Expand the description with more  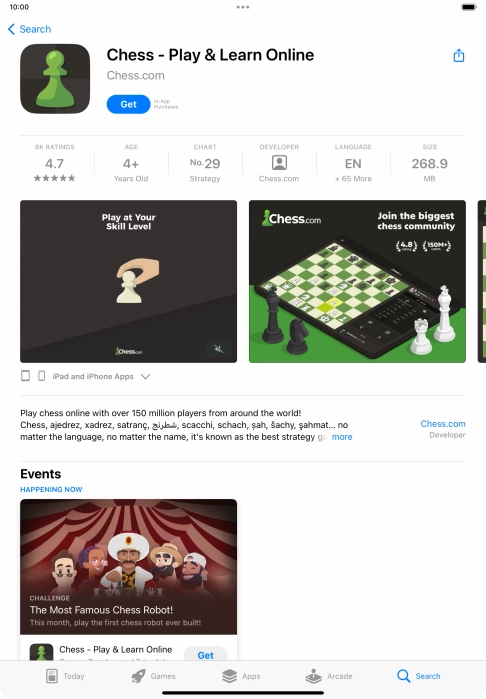(342, 437)
